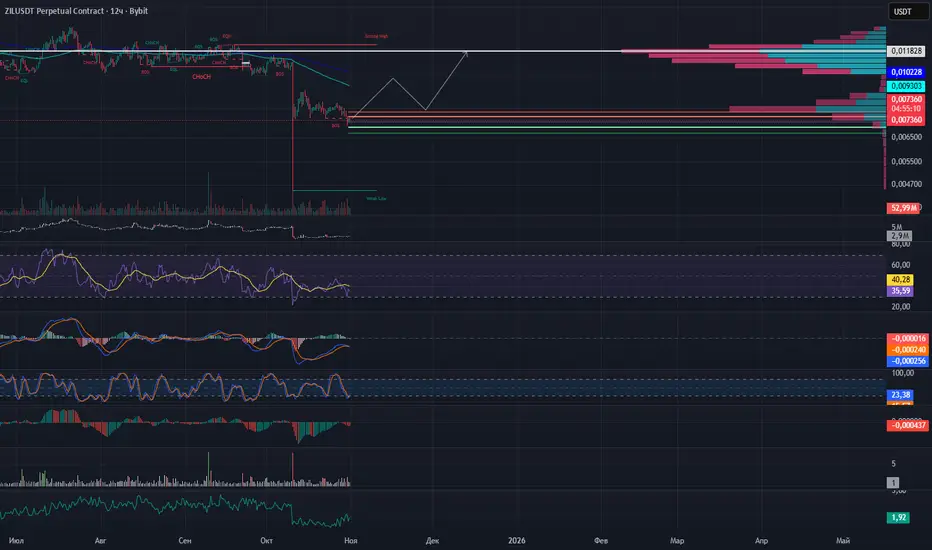
Task: Click the red 52,99M volume label
Action: (903, 208)
